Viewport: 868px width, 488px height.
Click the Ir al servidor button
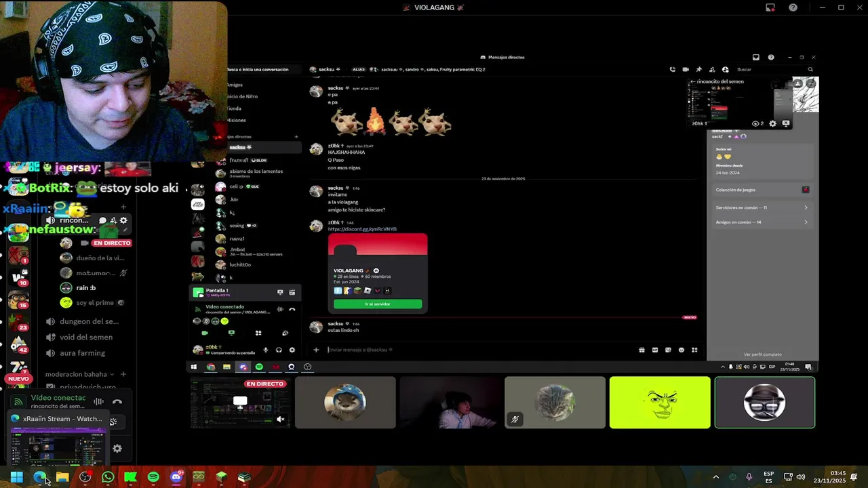pyautogui.click(x=378, y=304)
